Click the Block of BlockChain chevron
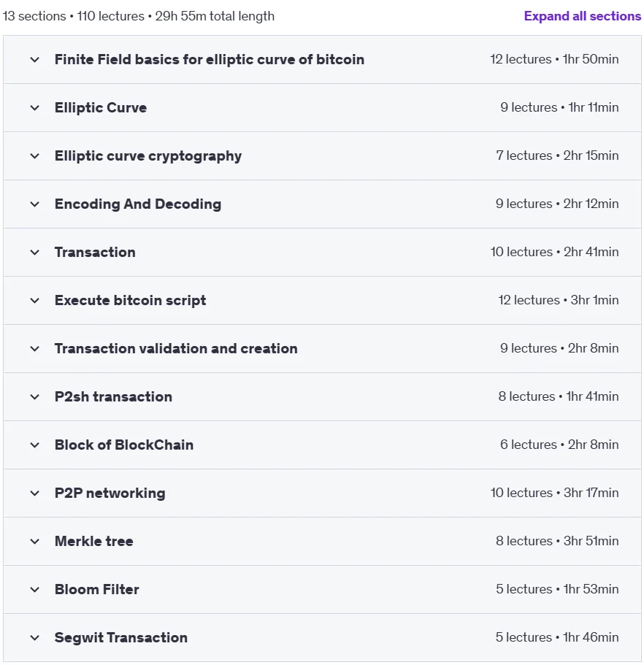644x665 pixels. pos(35,445)
